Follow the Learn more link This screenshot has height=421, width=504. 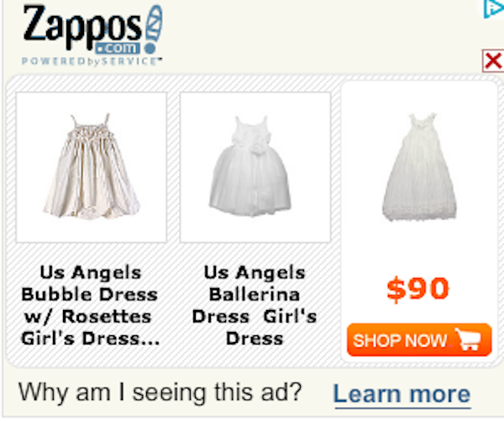402,394
